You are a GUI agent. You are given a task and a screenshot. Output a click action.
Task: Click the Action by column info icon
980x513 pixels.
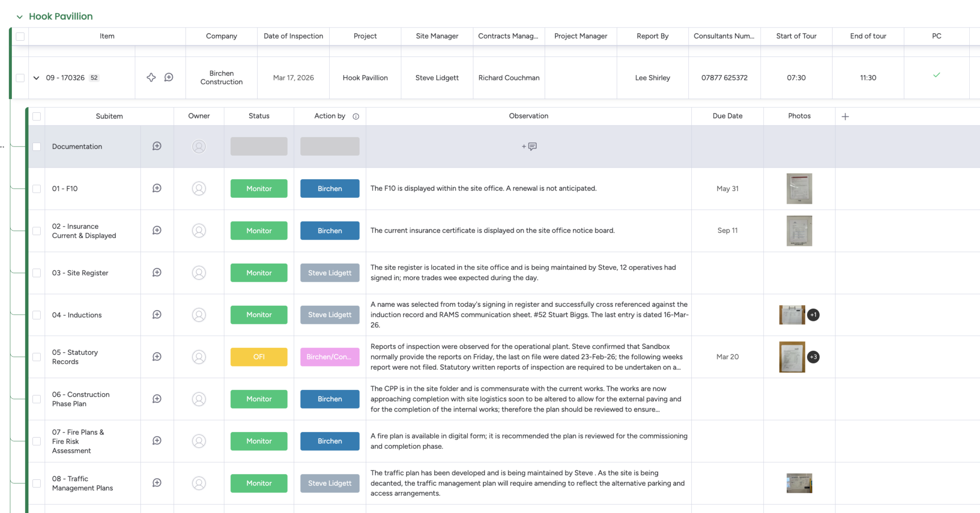(356, 116)
